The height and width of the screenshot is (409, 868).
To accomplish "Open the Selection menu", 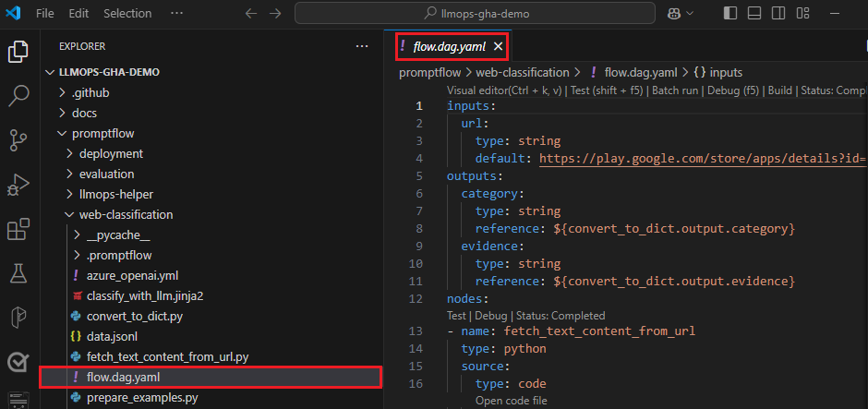I will coord(127,14).
